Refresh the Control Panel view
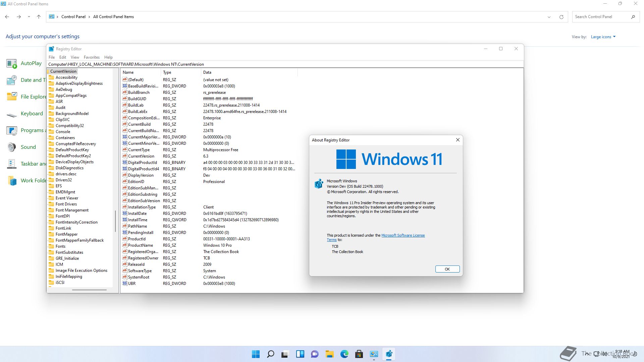This screenshot has width=644, height=362. tap(561, 17)
